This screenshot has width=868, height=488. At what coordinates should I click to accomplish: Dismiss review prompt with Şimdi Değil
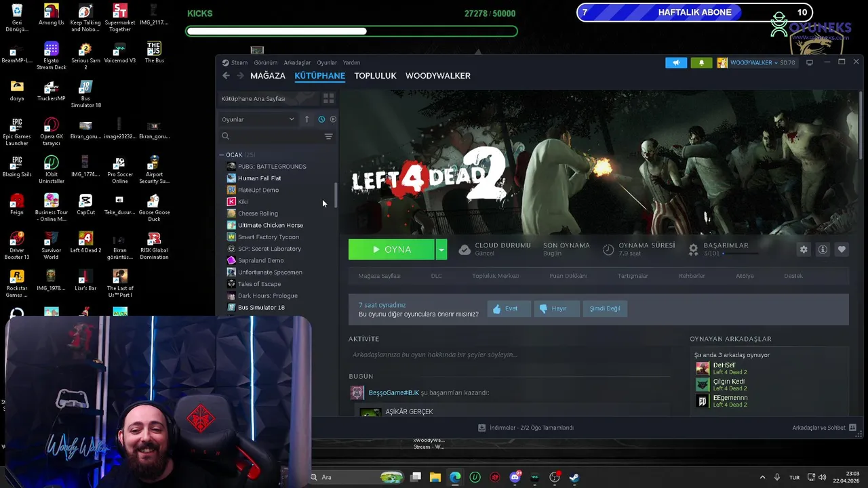[604, 308]
